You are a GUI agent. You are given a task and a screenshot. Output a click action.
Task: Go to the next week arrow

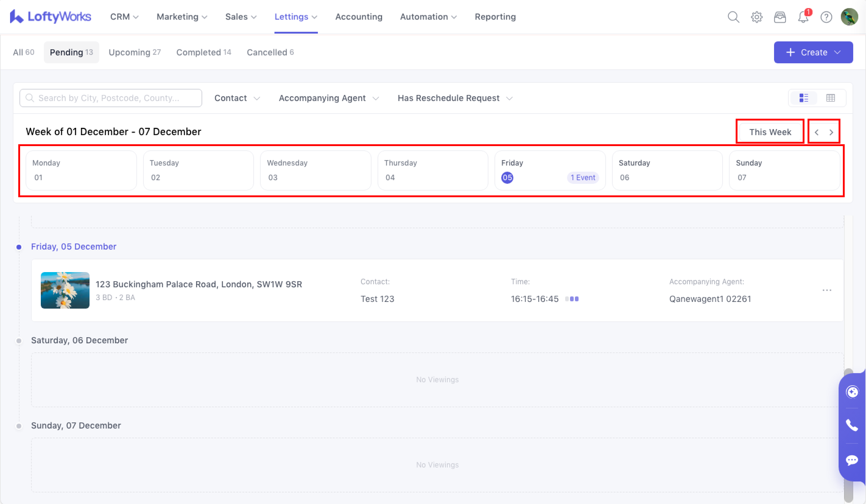pos(831,132)
